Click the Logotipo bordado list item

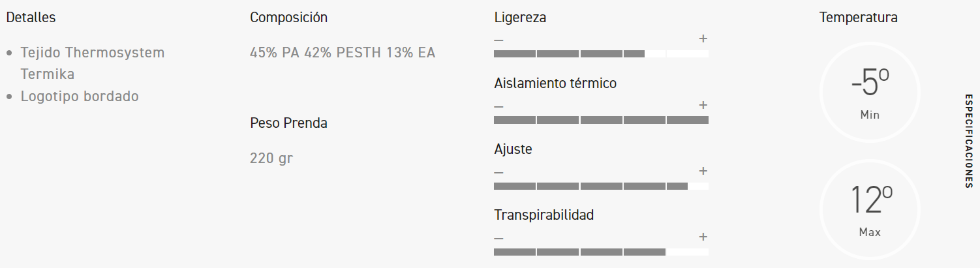(80, 97)
